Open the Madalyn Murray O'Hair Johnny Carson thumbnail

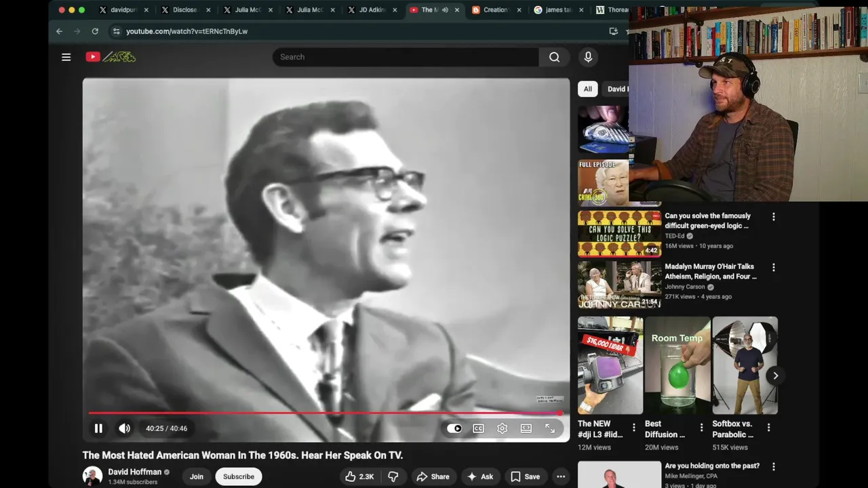tap(619, 285)
